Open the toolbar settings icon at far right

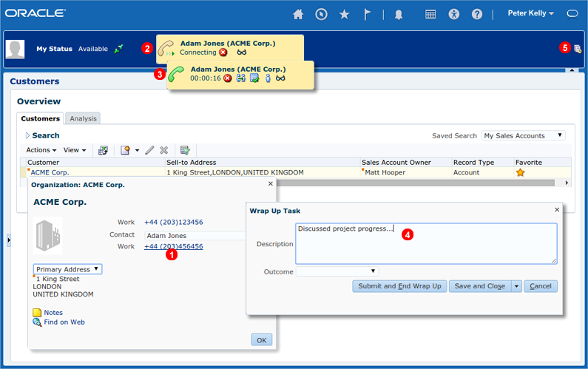(x=578, y=49)
